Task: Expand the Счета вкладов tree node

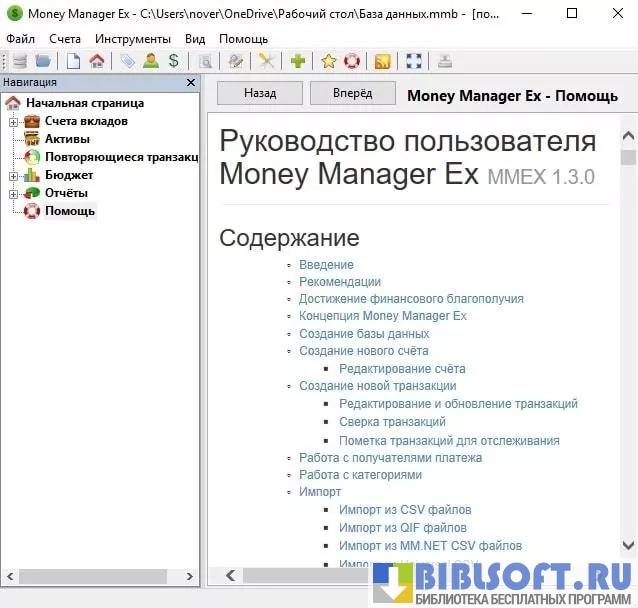Action: point(14,121)
